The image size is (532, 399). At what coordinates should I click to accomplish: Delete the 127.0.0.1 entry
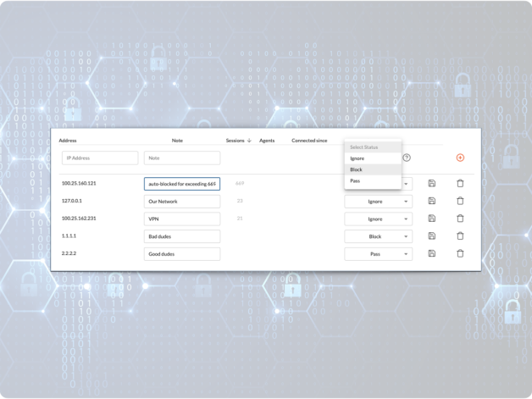(460, 202)
